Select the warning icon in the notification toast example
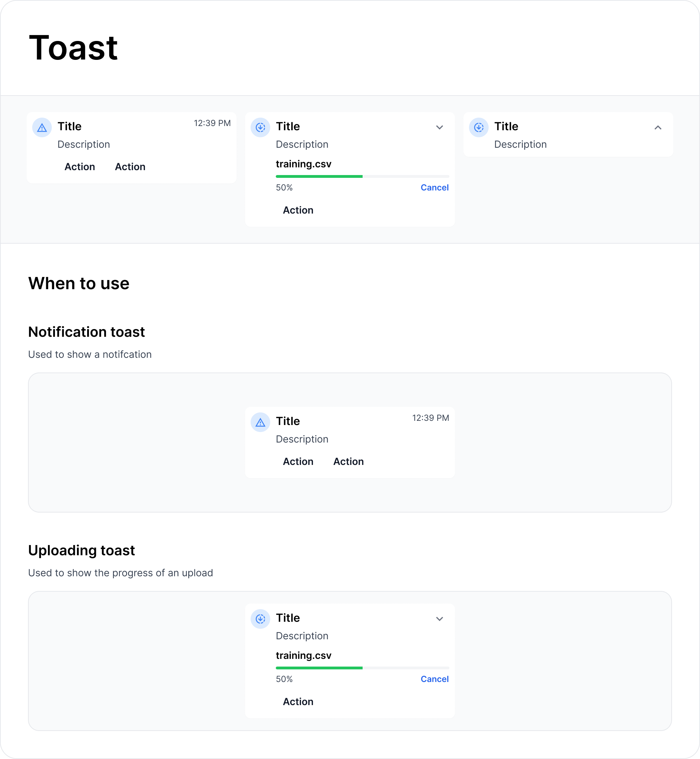The width and height of the screenshot is (700, 759). pos(260,422)
